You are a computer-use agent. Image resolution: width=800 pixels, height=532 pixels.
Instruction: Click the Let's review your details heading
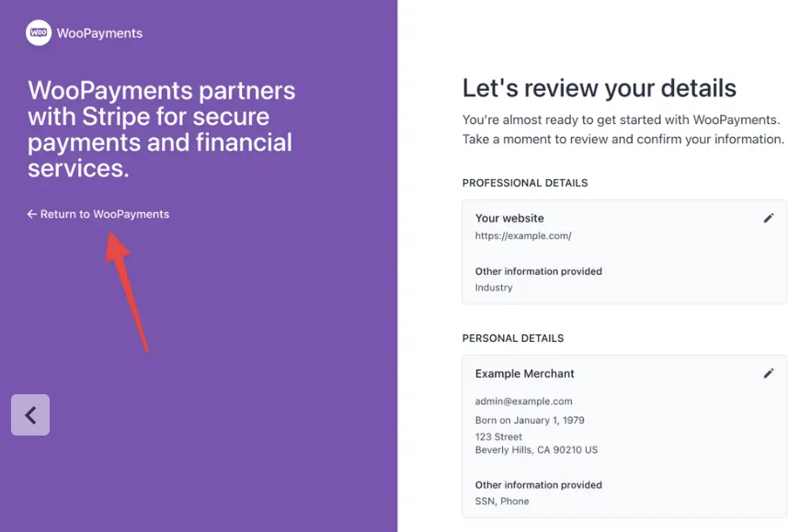click(x=599, y=88)
